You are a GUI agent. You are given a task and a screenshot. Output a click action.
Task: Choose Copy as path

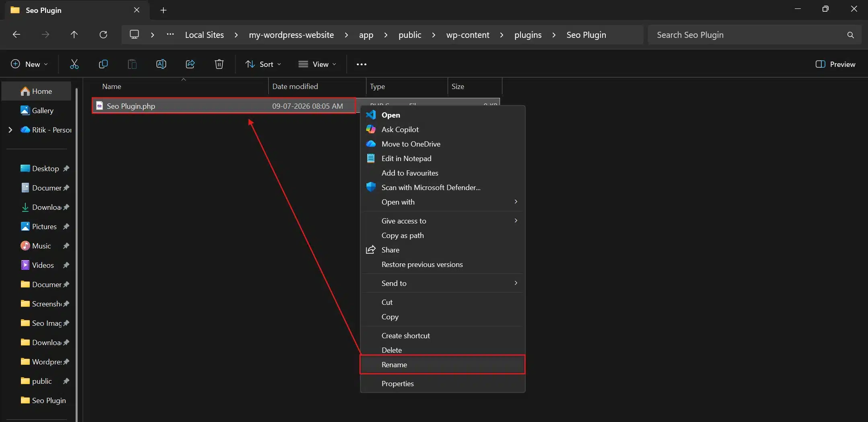(x=442, y=235)
